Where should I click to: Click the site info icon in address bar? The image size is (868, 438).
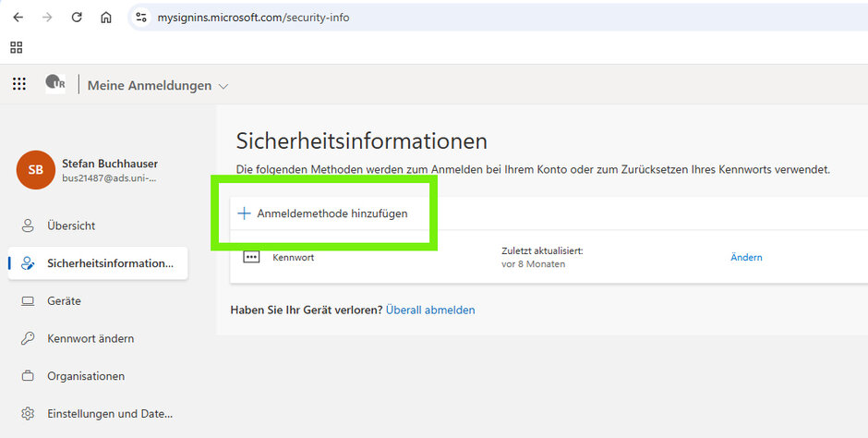[140, 18]
